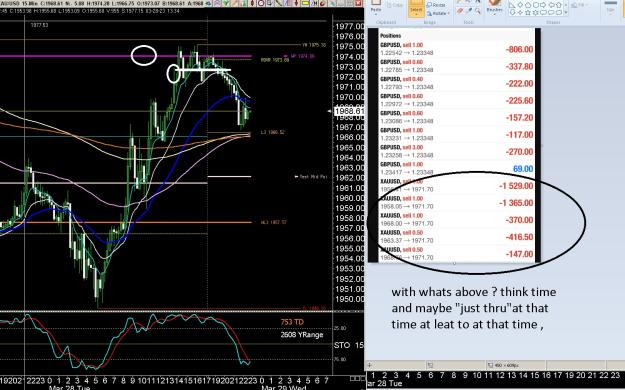Choose the six-point star shape
The image size is (625, 390).
(535, 12)
